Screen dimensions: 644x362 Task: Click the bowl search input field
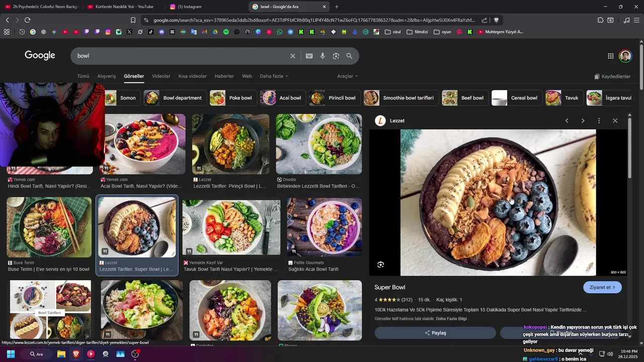coord(181,56)
